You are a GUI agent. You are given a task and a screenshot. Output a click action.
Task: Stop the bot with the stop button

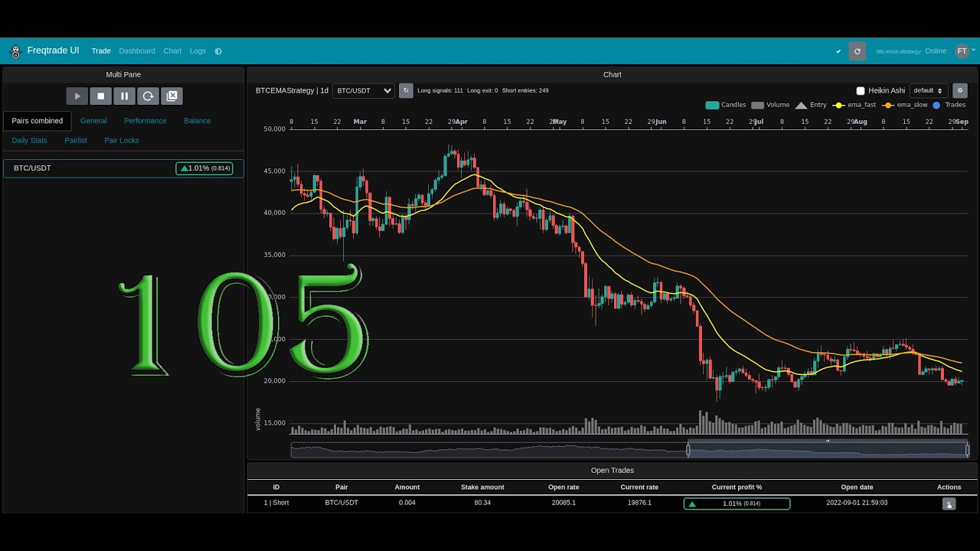point(101,96)
